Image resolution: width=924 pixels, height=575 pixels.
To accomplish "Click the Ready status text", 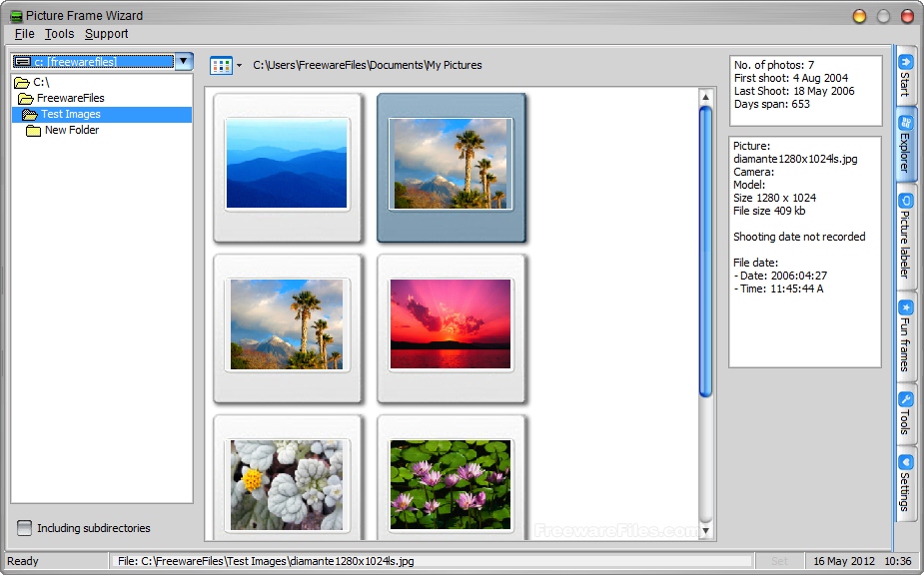I will [22, 561].
